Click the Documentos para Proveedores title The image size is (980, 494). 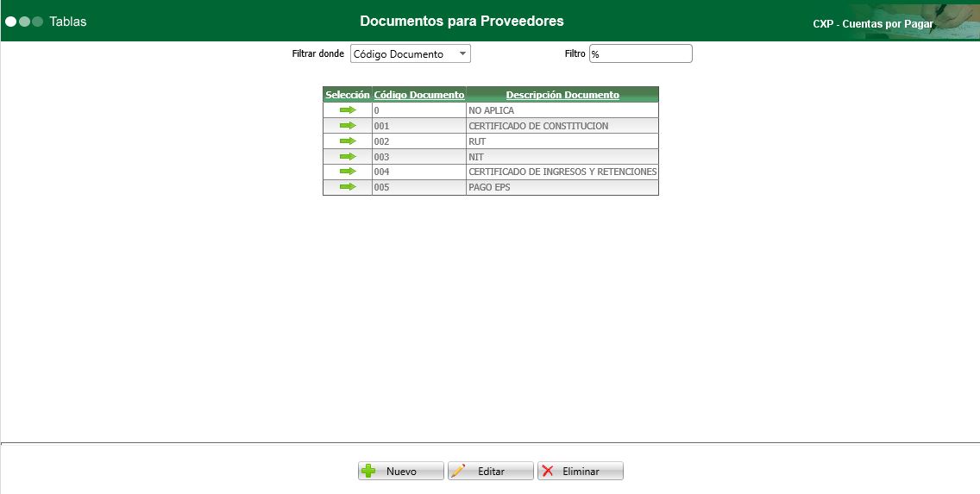click(x=462, y=21)
